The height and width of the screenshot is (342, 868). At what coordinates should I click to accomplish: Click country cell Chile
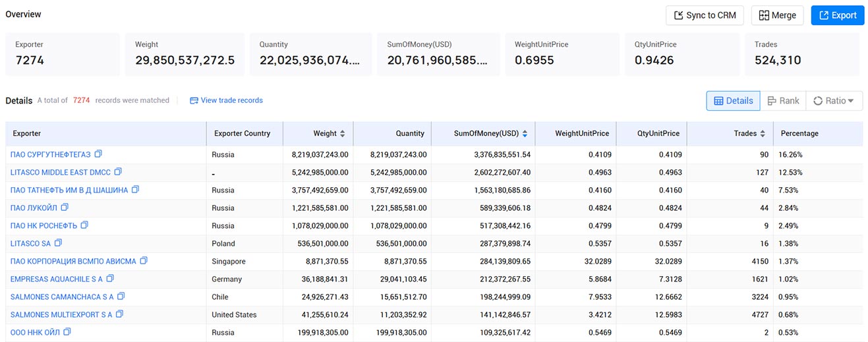click(220, 297)
